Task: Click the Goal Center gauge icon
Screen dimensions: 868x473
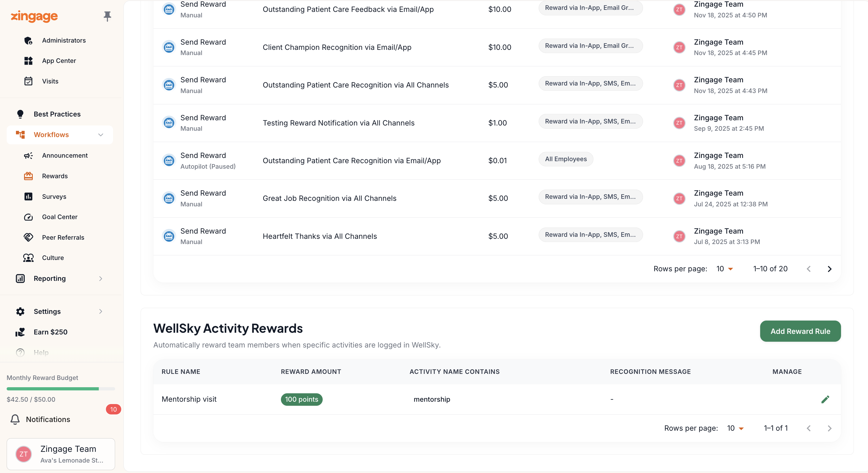Action: pos(28,217)
